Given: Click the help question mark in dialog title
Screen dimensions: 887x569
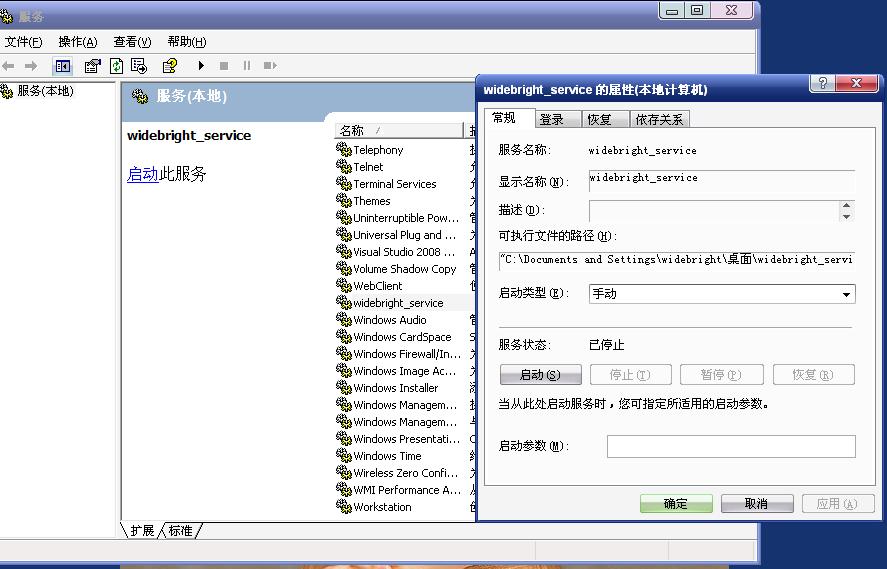Looking at the screenshot, I should tap(823, 84).
